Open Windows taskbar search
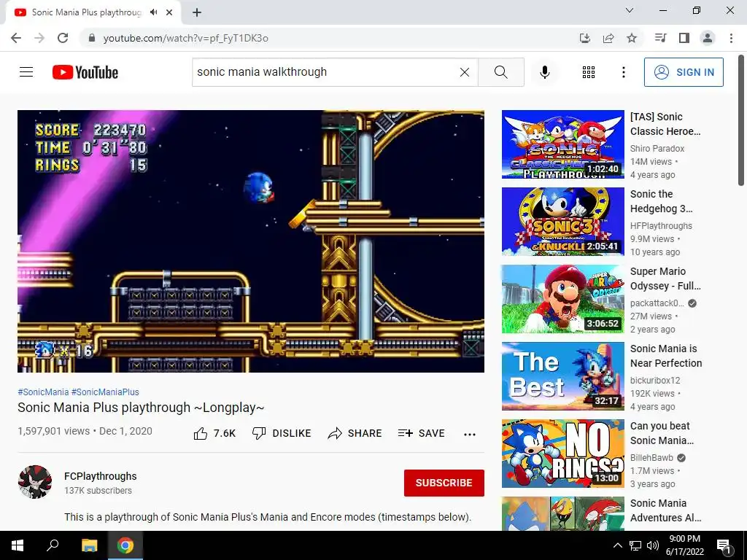 point(53,545)
